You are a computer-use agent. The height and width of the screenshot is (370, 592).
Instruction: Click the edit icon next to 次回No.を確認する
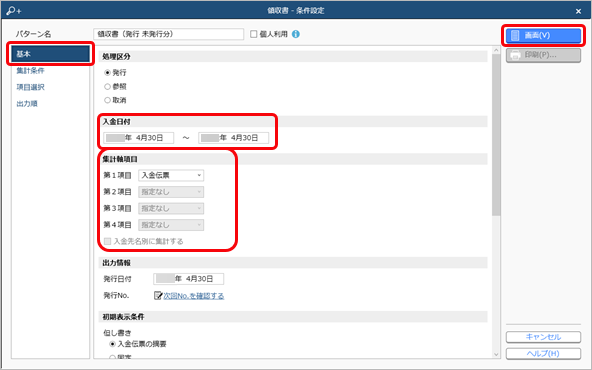(x=158, y=295)
